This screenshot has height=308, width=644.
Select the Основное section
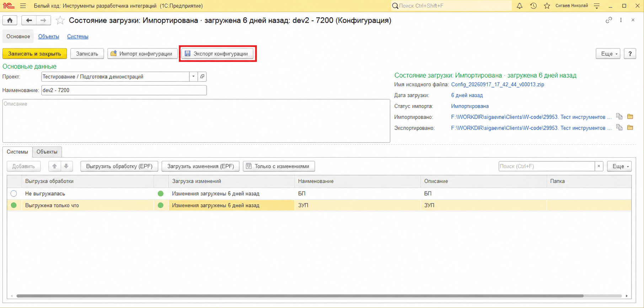pyautogui.click(x=18, y=36)
